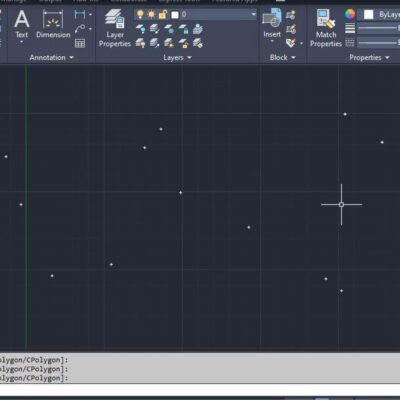Open the layer list dropdown

point(253,14)
